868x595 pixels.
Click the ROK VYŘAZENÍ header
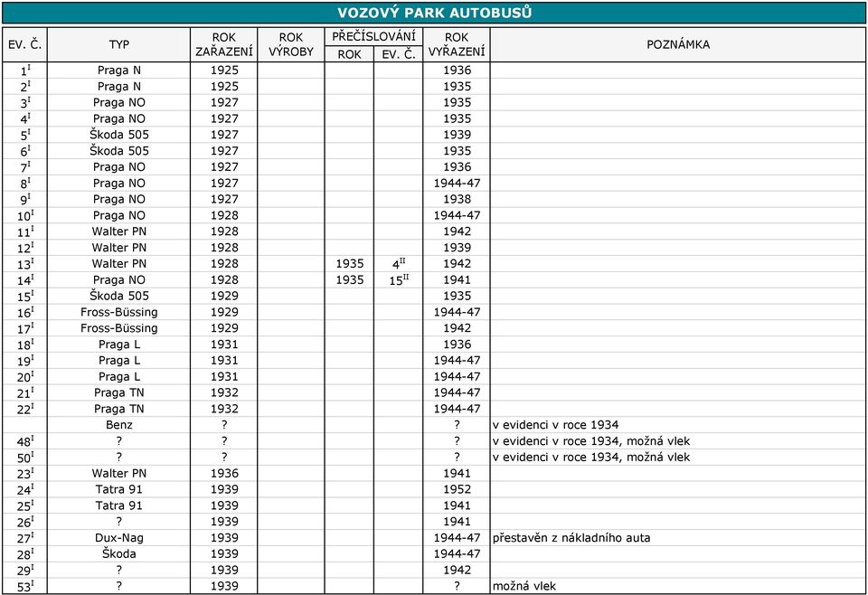point(457,44)
